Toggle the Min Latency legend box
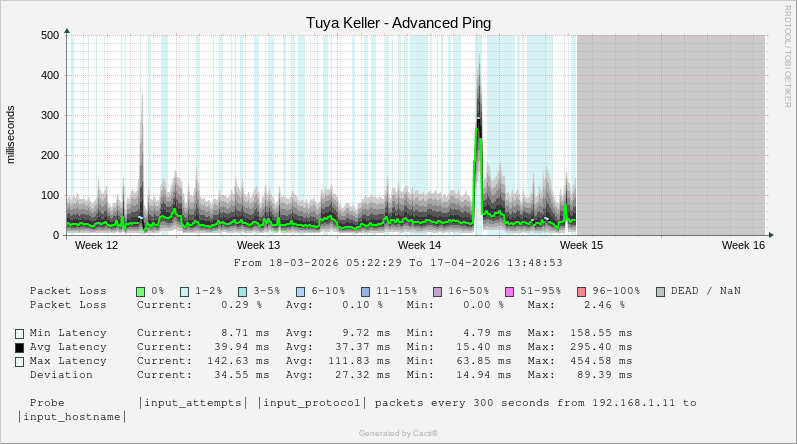Image resolution: width=797 pixels, height=444 pixels. point(20,333)
